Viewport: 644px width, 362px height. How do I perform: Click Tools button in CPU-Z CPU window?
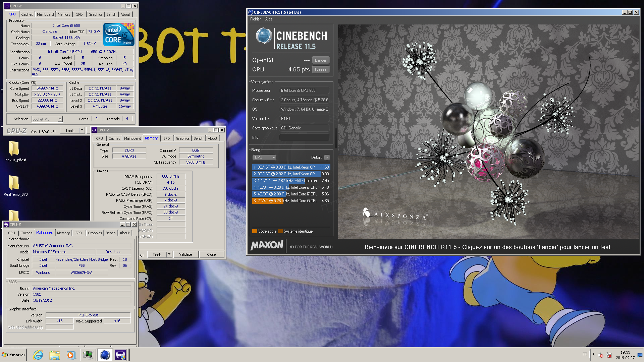[x=70, y=131]
